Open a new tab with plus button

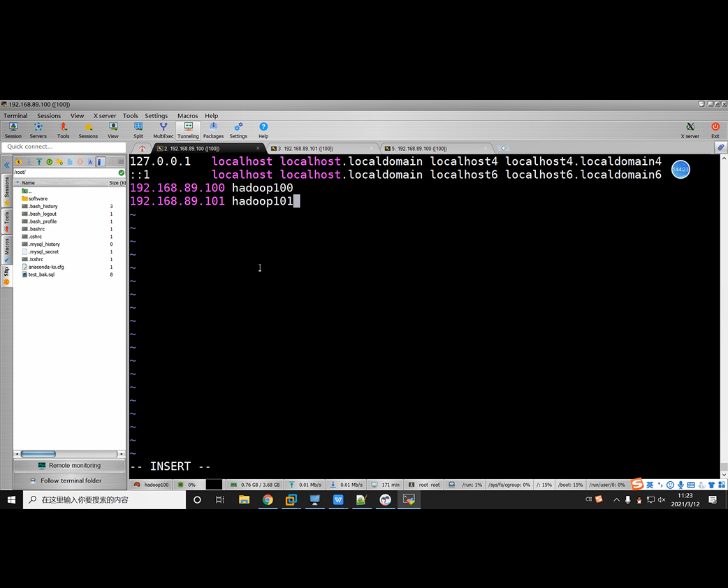coord(503,149)
